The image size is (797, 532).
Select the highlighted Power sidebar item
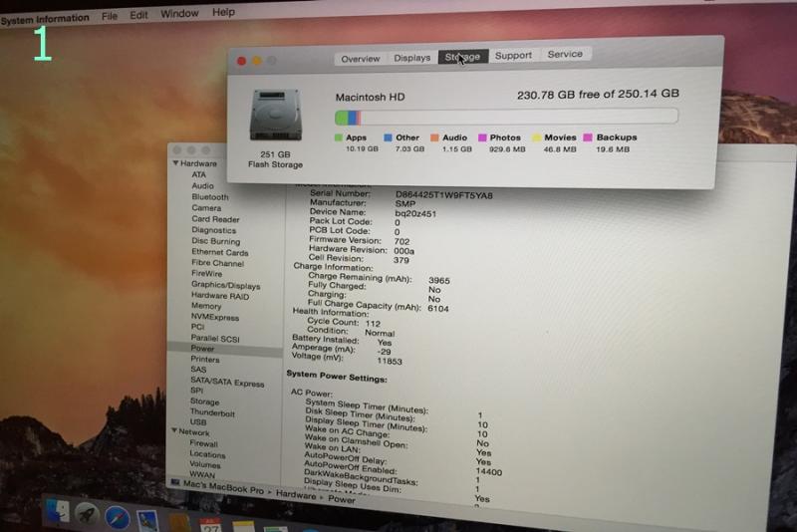point(225,349)
